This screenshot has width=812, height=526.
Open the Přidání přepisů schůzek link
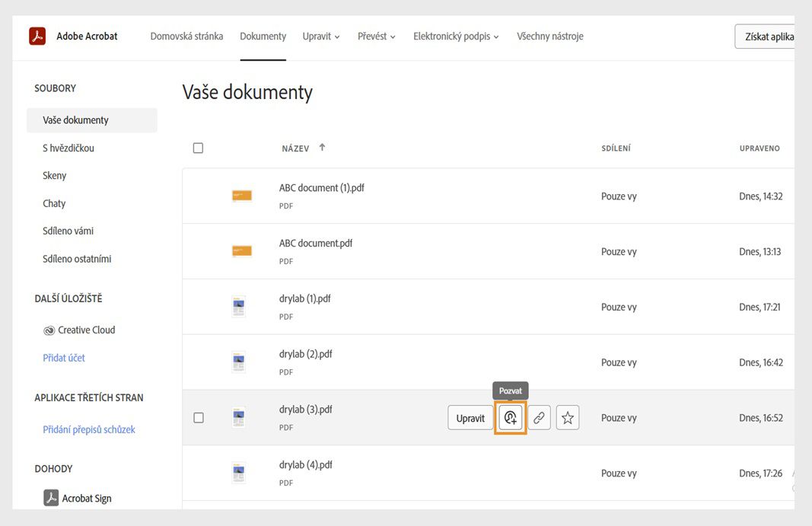[x=89, y=430]
